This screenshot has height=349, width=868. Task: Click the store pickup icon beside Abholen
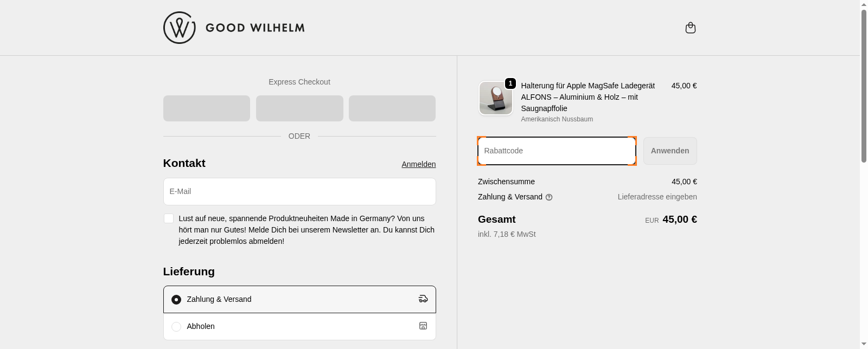[423, 326]
